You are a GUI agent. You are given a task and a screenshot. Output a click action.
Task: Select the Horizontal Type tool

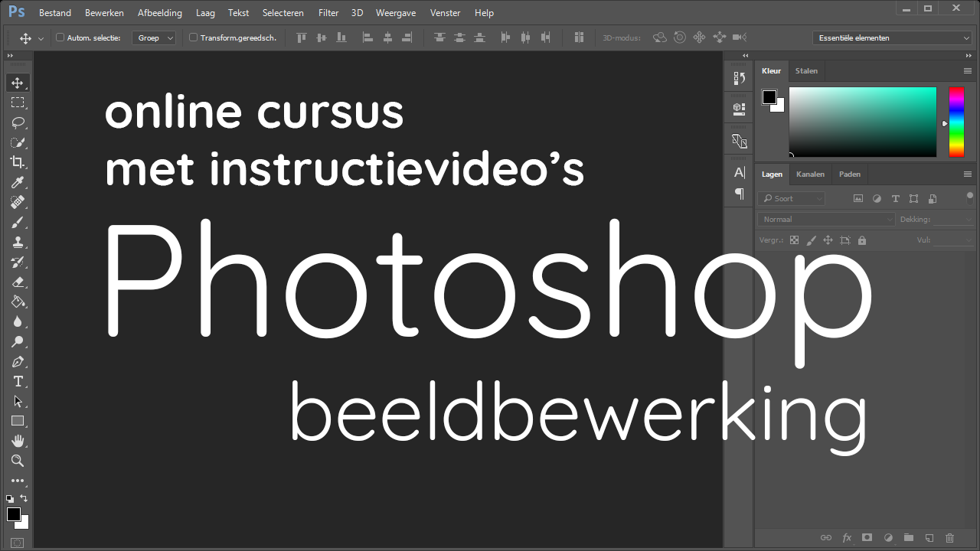(x=18, y=381)
